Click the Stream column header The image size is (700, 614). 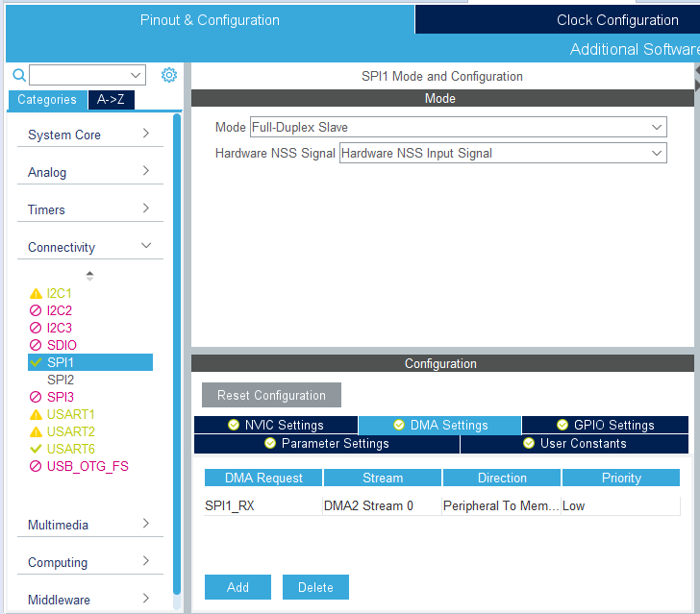click(x=383, y=478)
